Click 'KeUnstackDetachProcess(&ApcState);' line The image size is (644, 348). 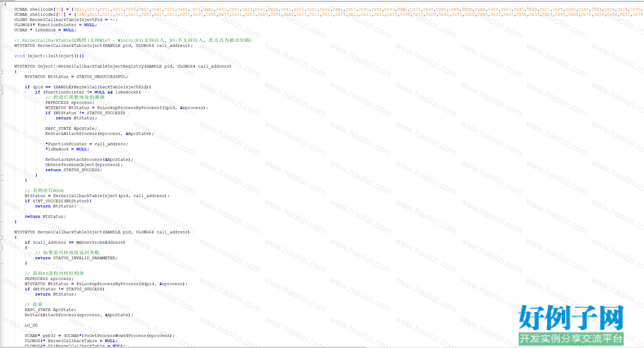pos(89,160)
